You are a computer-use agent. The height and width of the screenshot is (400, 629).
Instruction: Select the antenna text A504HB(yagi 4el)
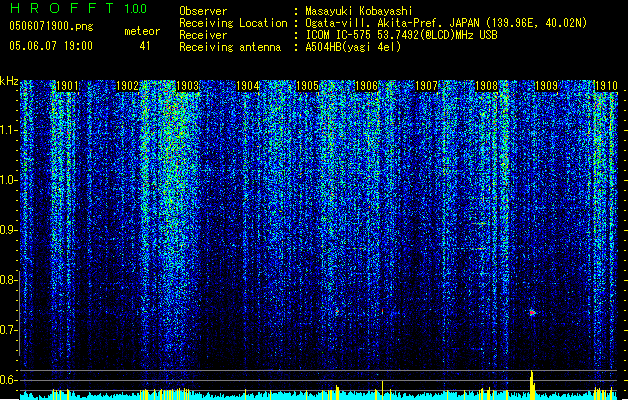point(353,47)
